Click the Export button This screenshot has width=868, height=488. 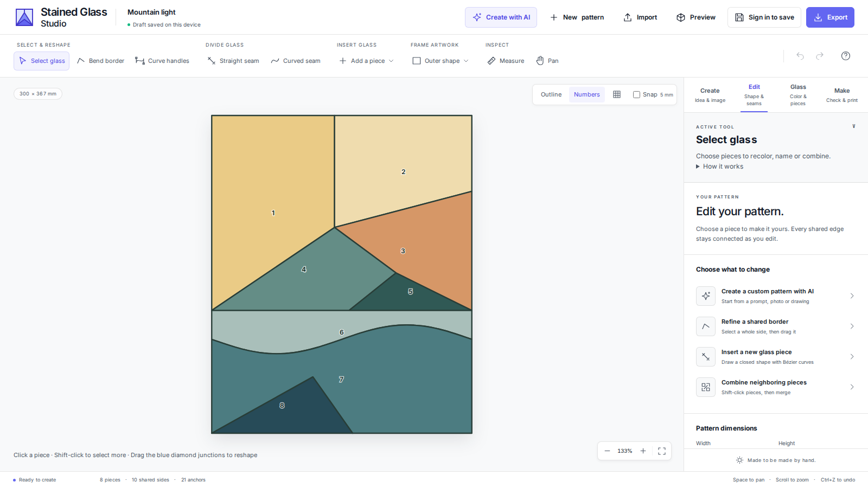coord(830,17)
